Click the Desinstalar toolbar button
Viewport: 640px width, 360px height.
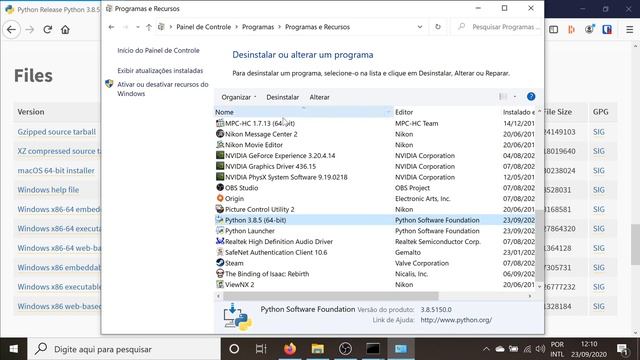click(282, 97)
